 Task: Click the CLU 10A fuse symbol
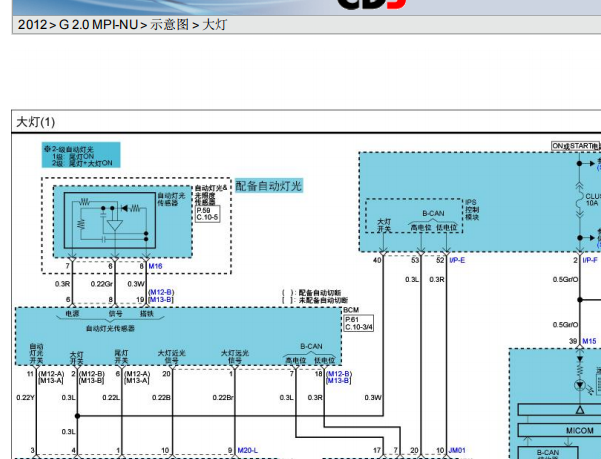pos(580,200)
